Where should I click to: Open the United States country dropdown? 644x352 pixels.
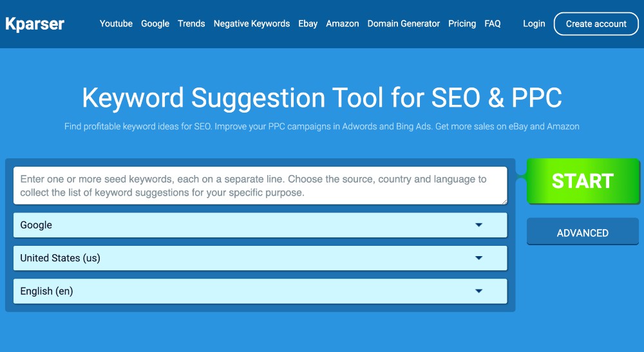coord(260,258)
